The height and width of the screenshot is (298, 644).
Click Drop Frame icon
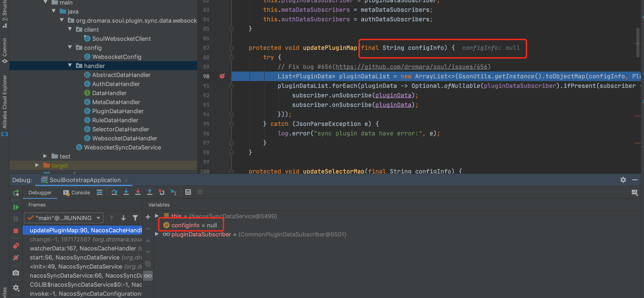pos(161,192)
